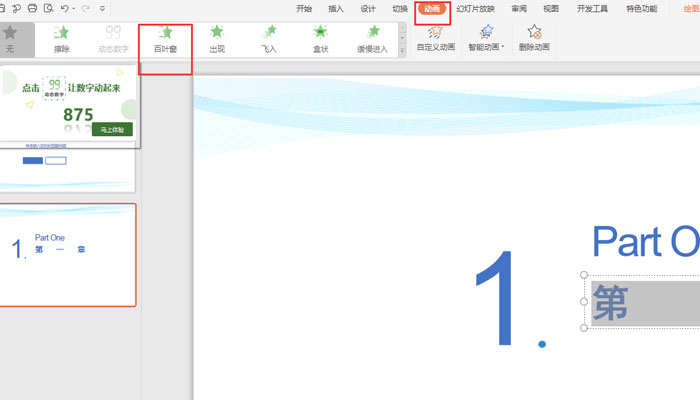This screenshot has width=700, height=400.
Task: Apply the 擦除 wipe animation
Action: (x=62, y=38)
